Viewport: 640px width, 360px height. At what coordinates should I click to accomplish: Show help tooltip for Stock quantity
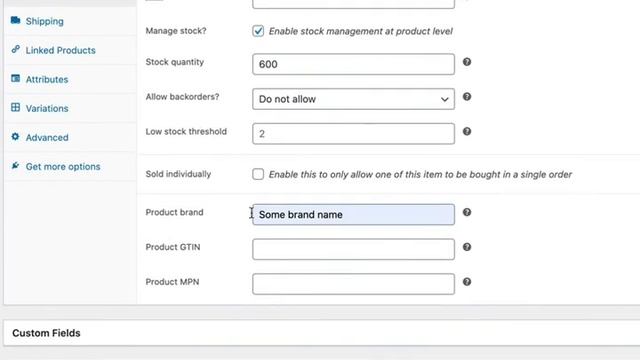point(467,62)
